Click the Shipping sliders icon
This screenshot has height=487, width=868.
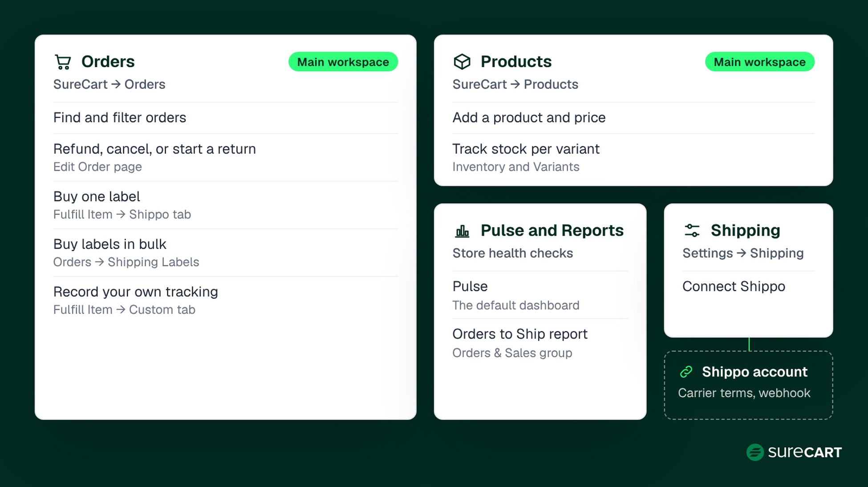point(692,230)
